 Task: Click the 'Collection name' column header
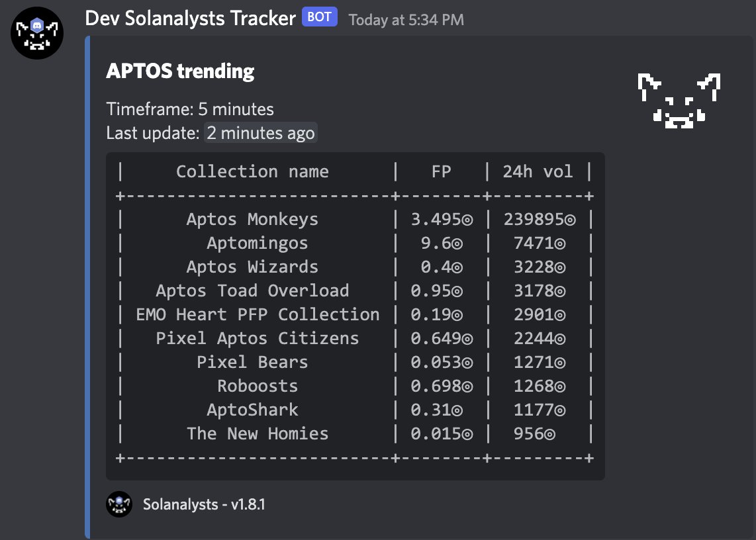pos(252,171)
